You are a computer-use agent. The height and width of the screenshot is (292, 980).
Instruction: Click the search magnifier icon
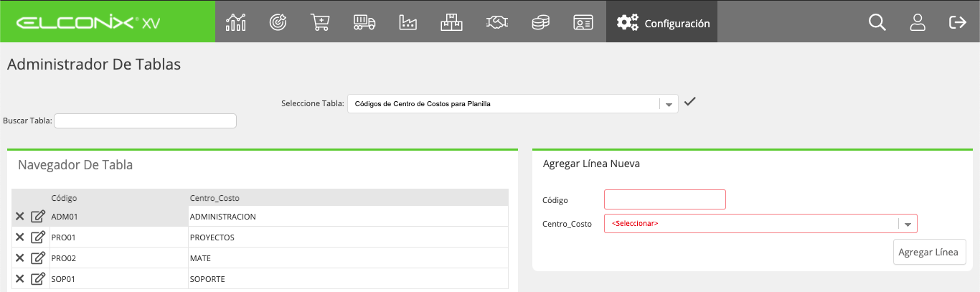877,22
